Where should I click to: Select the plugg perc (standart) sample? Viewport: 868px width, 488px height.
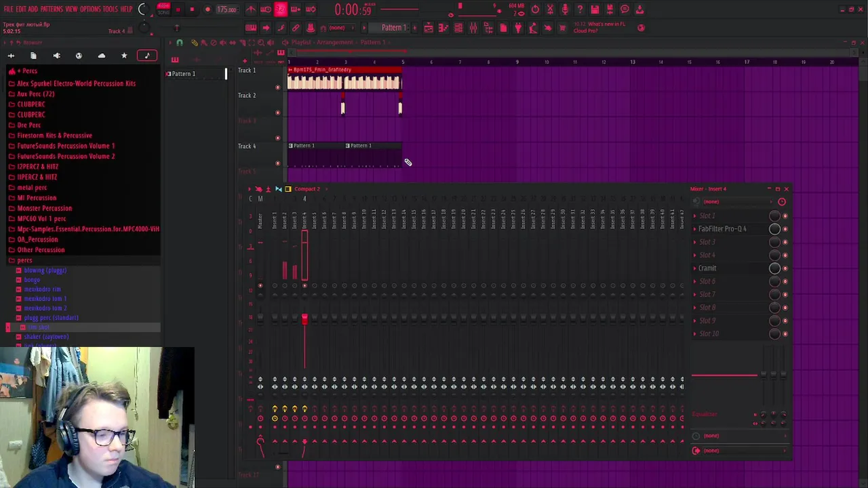[x=51, y=317]
